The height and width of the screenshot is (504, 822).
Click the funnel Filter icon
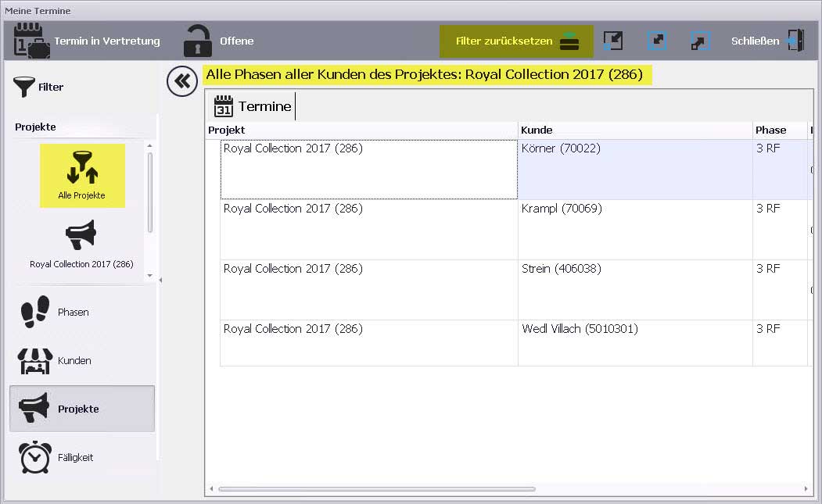click(25, 87)
